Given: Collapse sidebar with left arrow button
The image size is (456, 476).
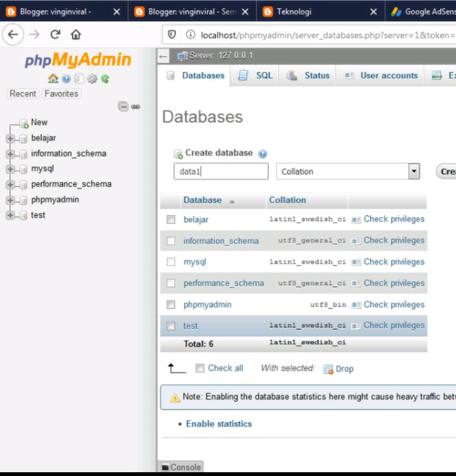Looking at the screenshot, I should coord(163,56).
